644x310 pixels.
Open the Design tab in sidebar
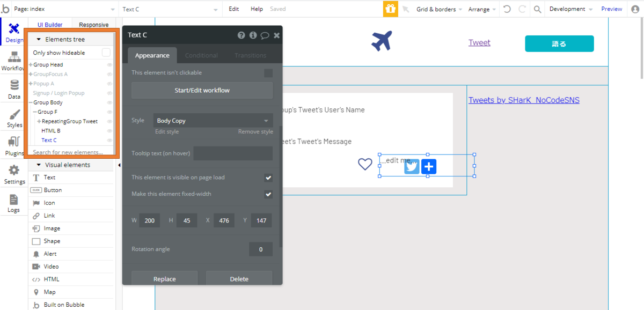(14, 32)
